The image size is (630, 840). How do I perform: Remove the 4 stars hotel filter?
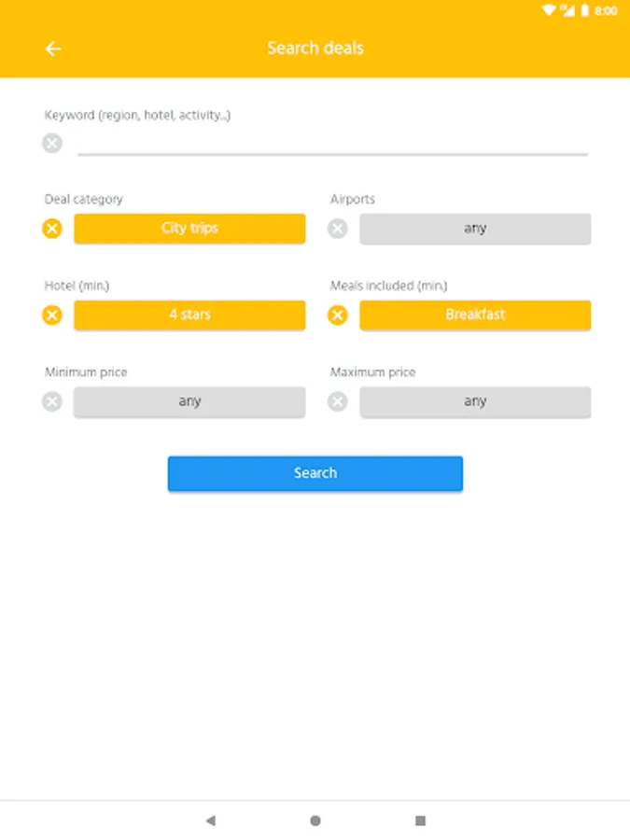tap(52, 315)
